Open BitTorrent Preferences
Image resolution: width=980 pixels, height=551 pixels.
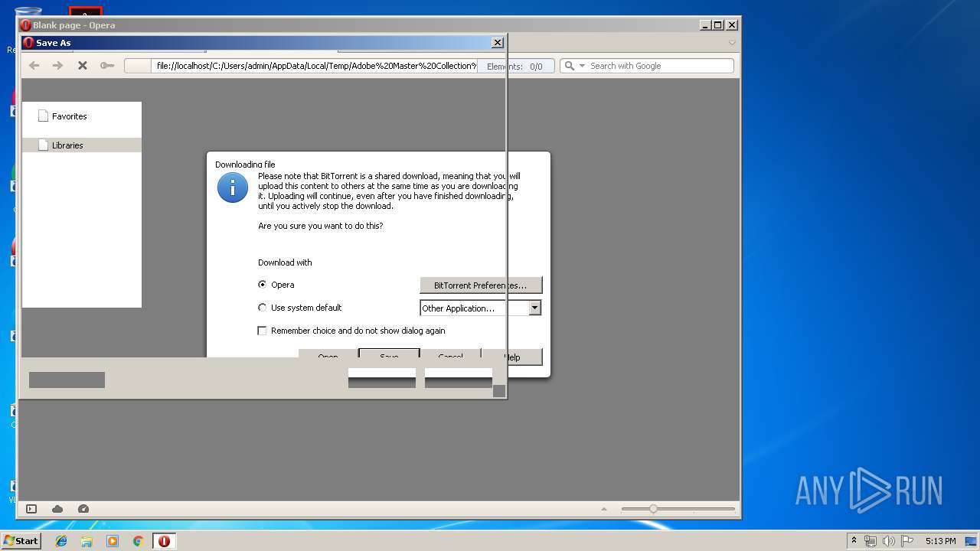(x=481, y=285)
